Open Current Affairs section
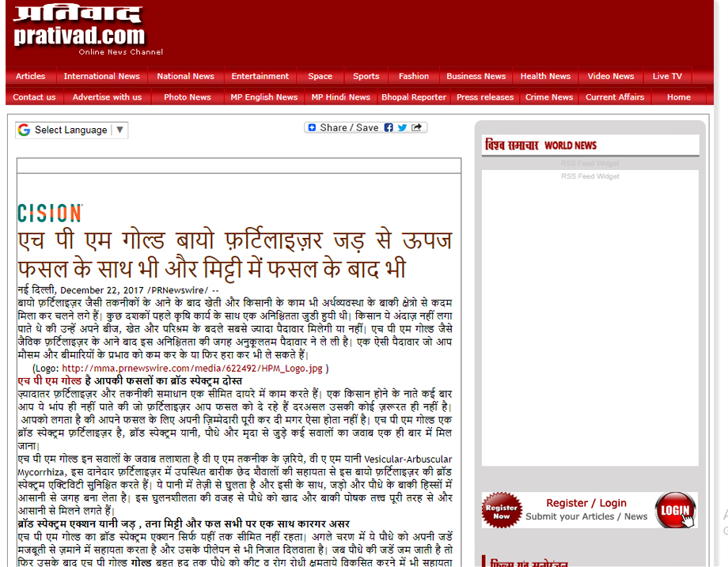The image size is (728, 567). [615, 97]
